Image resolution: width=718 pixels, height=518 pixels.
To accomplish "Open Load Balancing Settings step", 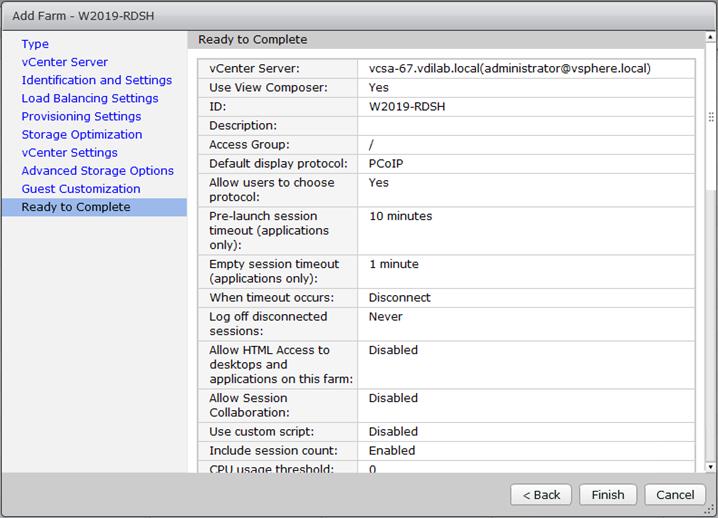I will click(90, 98).
